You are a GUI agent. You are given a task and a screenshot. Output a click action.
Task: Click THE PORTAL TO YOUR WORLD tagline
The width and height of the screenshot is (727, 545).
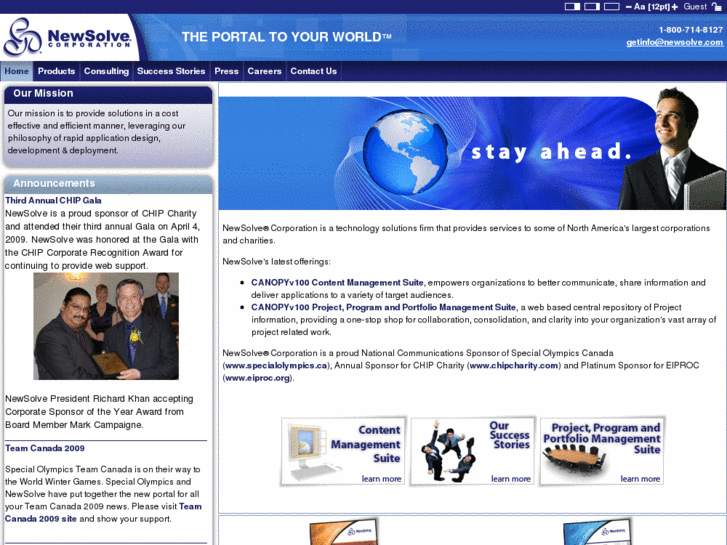[x=287, y=37]
